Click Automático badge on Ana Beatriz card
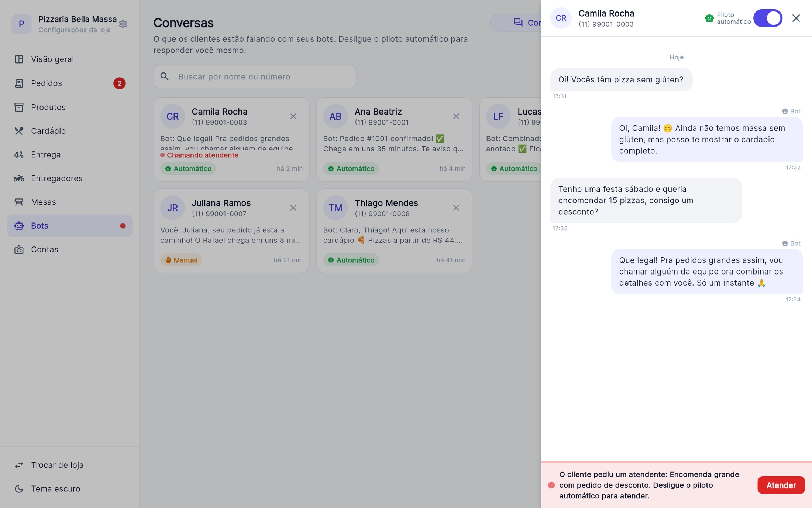The width and height of the screenshot is (812, 508). [x=351, y=168]
